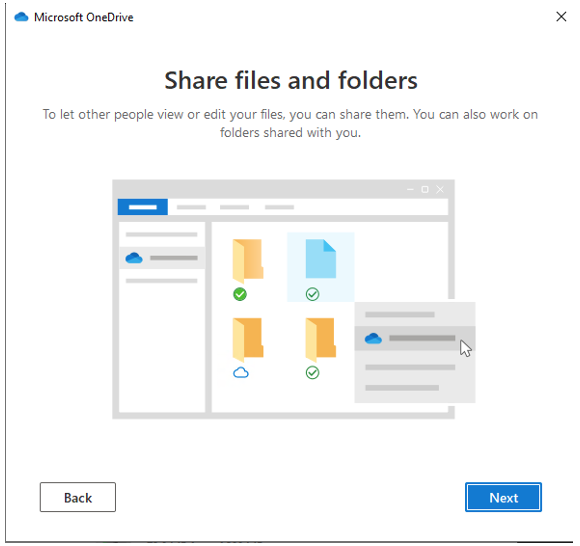
Task: Click the Next button
Action: pyautogui.click(x=503, y=497)
